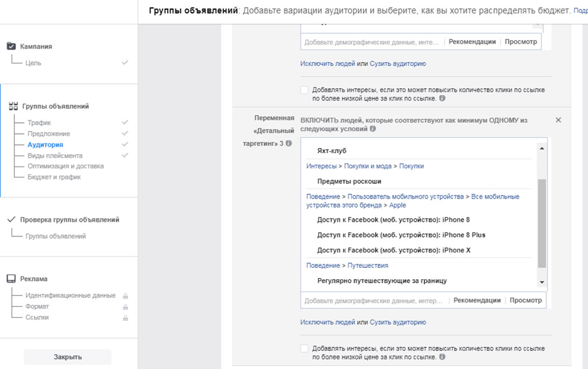Open Формат in the sidebar
The image size is (588, 369).
(x=37, y=306)
